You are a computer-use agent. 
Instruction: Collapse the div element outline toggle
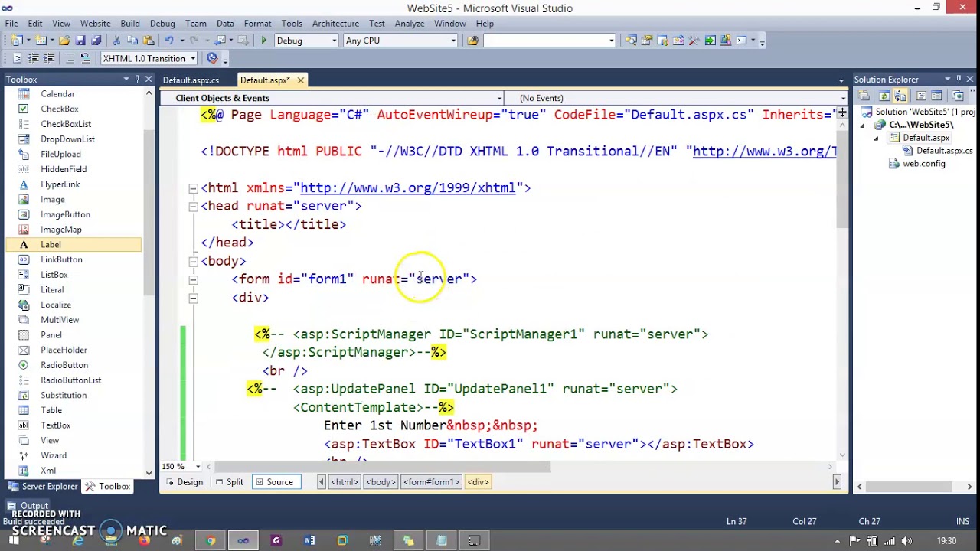[194, 298]
